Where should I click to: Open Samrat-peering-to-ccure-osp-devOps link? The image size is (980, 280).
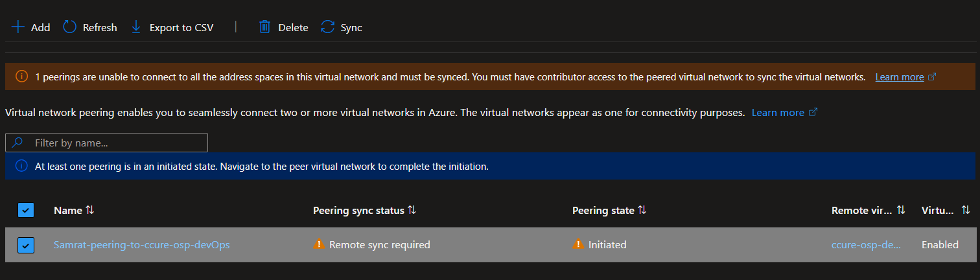coord(141,244)
